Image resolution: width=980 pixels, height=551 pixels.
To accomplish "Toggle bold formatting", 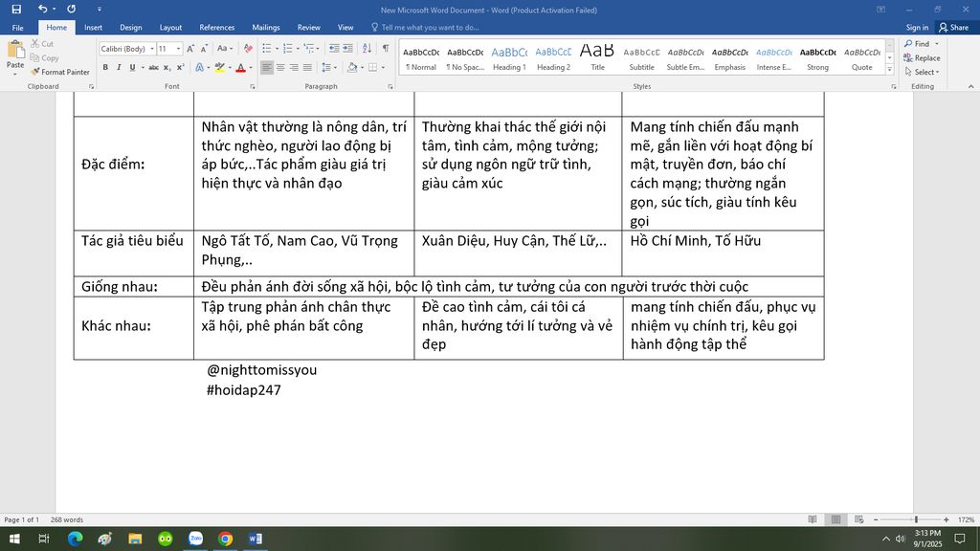I will [x=105, y=67].
